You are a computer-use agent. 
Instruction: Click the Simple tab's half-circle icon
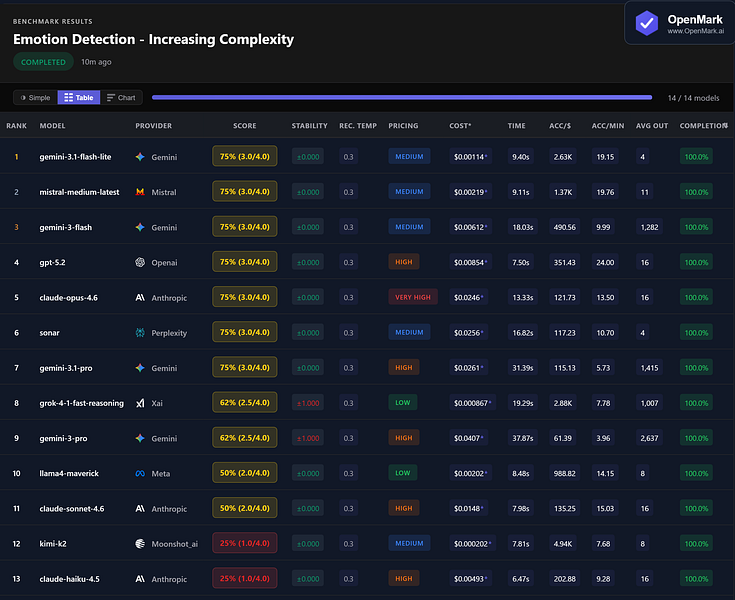coord(23,98)
